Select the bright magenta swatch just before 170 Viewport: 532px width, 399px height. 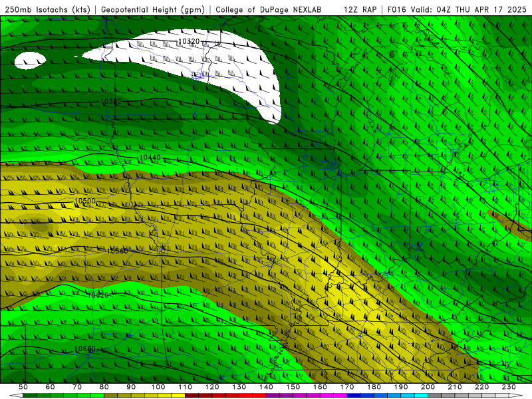click(340, 396)
